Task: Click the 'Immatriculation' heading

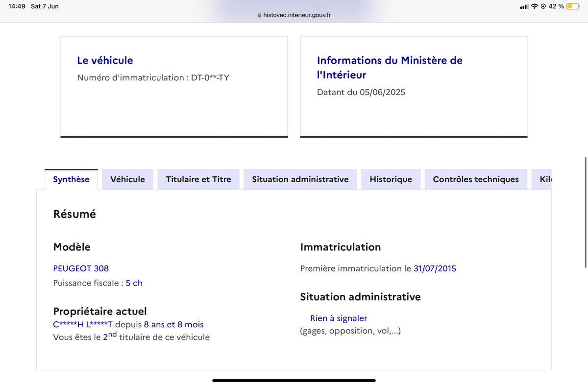Action: tap(341, 247)
